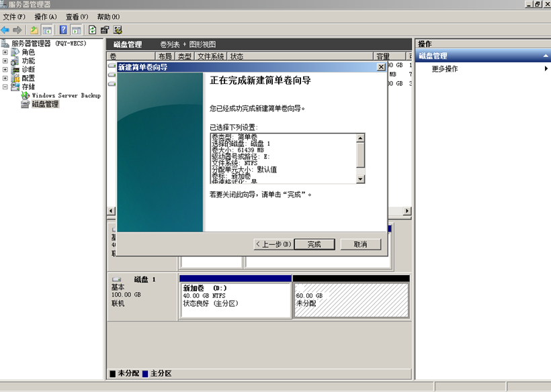The width and height of the screenshot is (551, 392).
Task: Select 磁盘管理 node in the tree
Action: point(45,104)
